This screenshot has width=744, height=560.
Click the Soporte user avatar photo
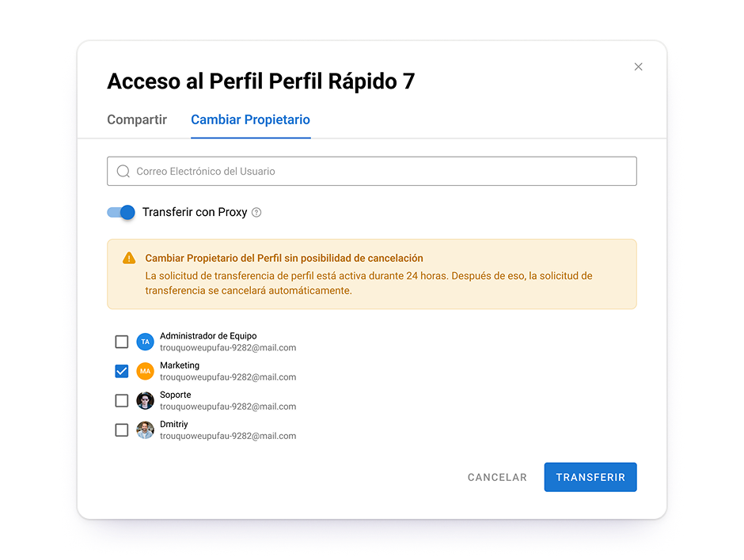point(145,401)
